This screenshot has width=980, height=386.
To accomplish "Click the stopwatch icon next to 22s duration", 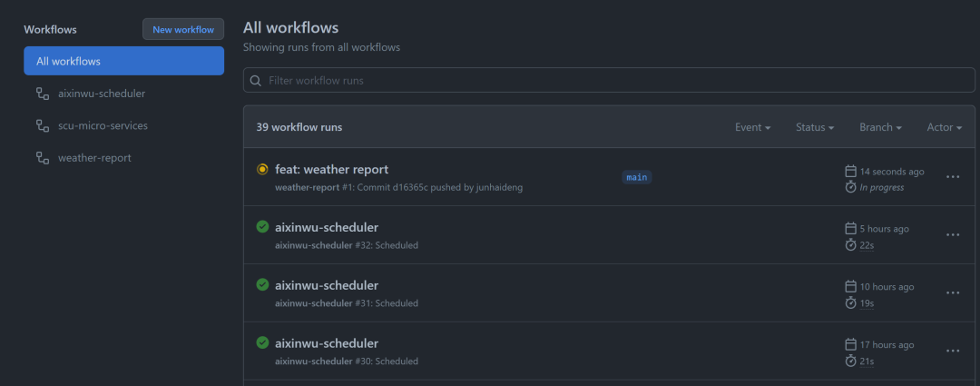I will coord(850,245).
